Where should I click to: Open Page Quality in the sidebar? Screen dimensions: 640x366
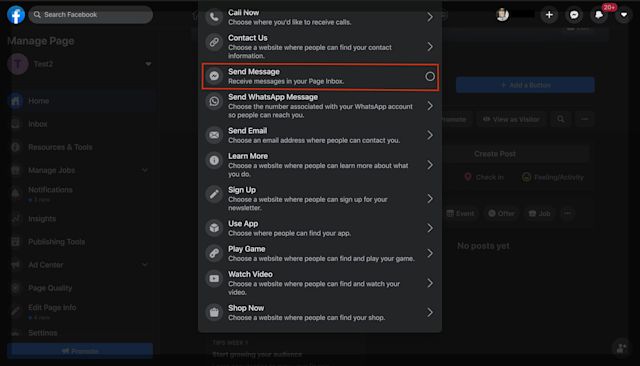pyautogui.click(x=82, y=288)
